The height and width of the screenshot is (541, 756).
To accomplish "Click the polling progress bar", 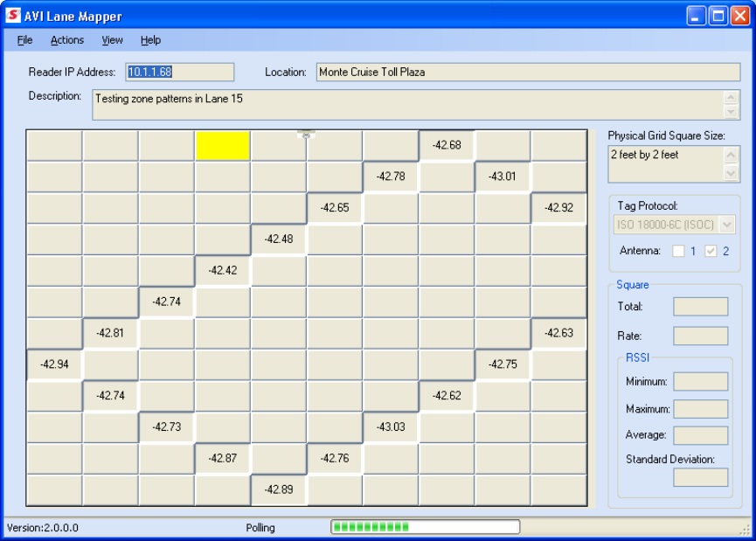I will [x=426, y=526].
